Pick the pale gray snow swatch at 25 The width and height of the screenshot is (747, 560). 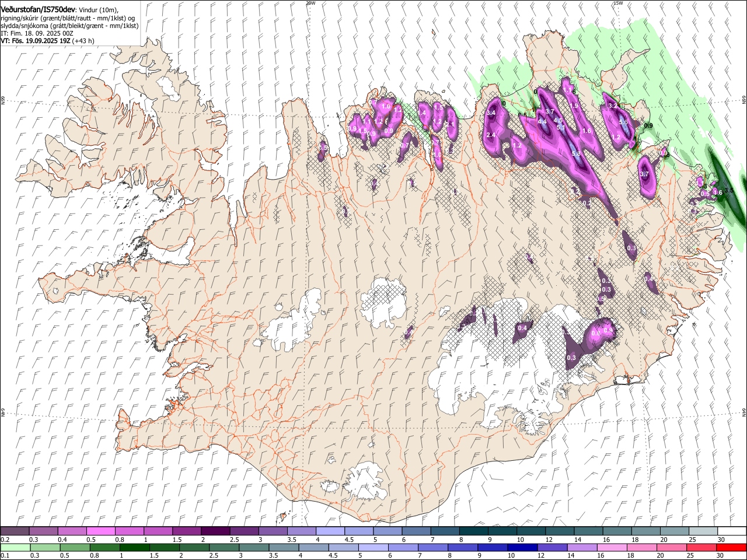(x=703, y=531)
